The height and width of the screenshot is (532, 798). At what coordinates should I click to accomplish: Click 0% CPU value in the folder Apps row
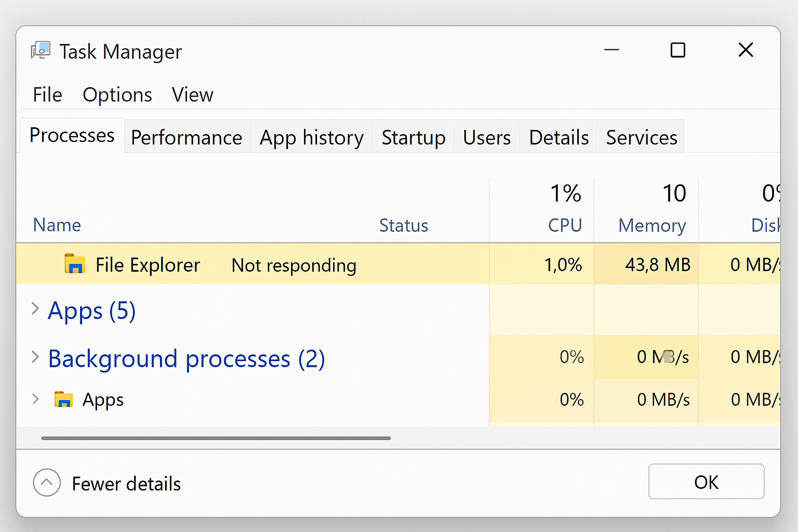pyautogui.click(x=572, y=400)
